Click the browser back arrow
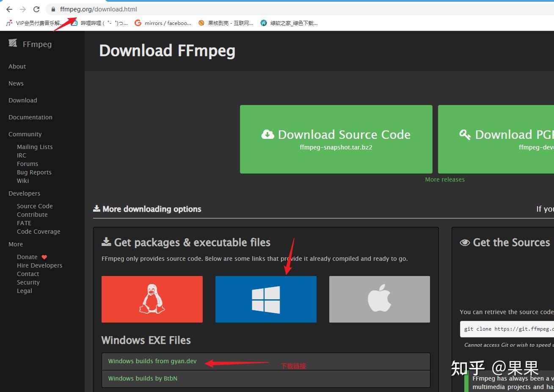 click(x=9, y=9)
